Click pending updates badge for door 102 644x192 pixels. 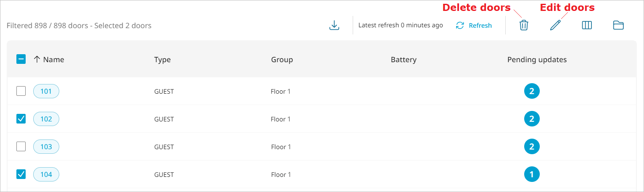point(532,119)
